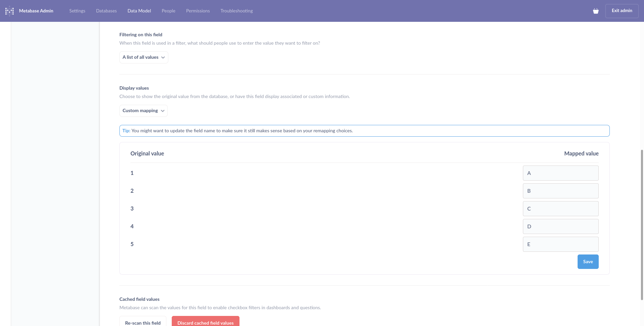644x326 pixels.
Task: Click the Exit admin button
Action: coord(621,11)
